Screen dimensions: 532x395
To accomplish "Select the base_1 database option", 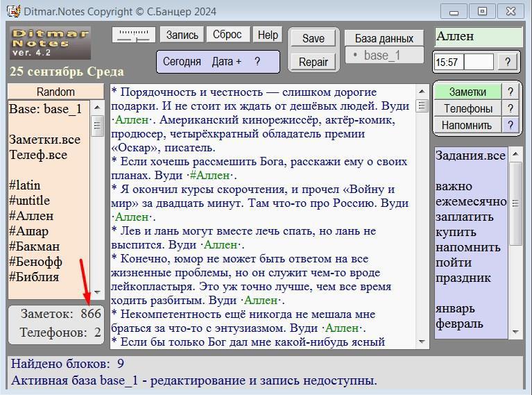I will pyautogui.click(x=384, y=56).
